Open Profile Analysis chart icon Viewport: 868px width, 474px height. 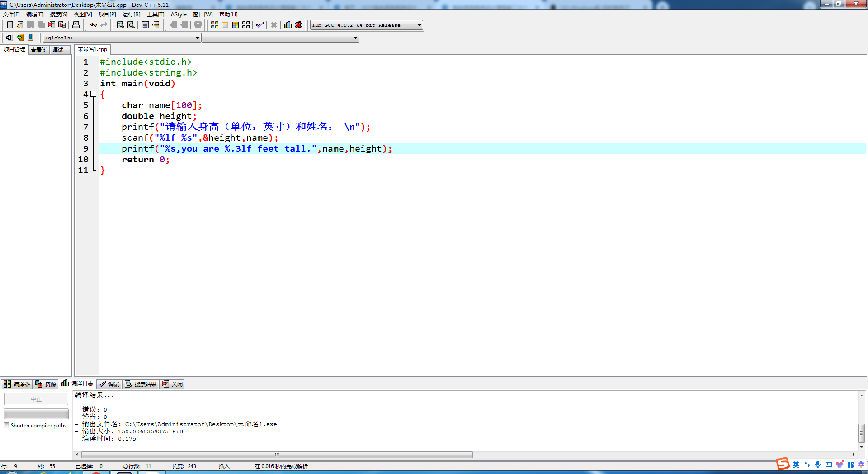click(x=288, y=25)
